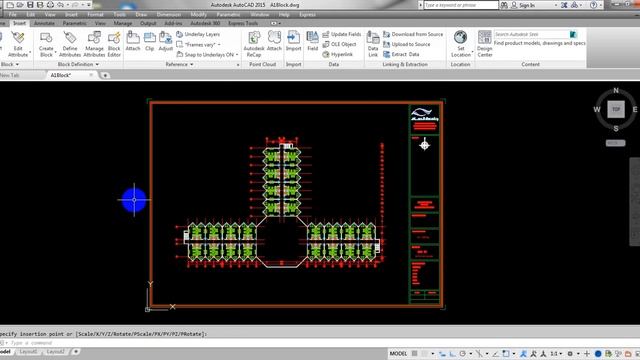
Task: Click the keyword search field
Action: click(x=460, y=5)
